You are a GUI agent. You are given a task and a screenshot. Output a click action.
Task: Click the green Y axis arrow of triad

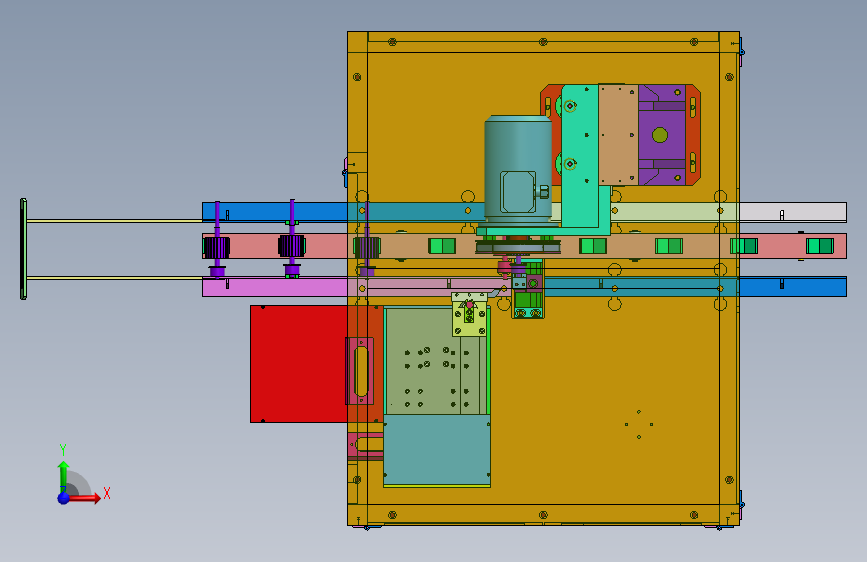(x=64, y=476)
